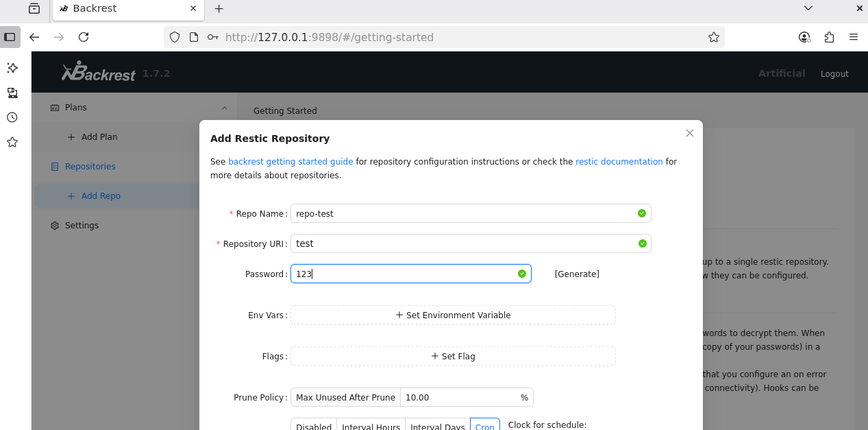Focus the Password input field
868x430 pixels.
411,274
